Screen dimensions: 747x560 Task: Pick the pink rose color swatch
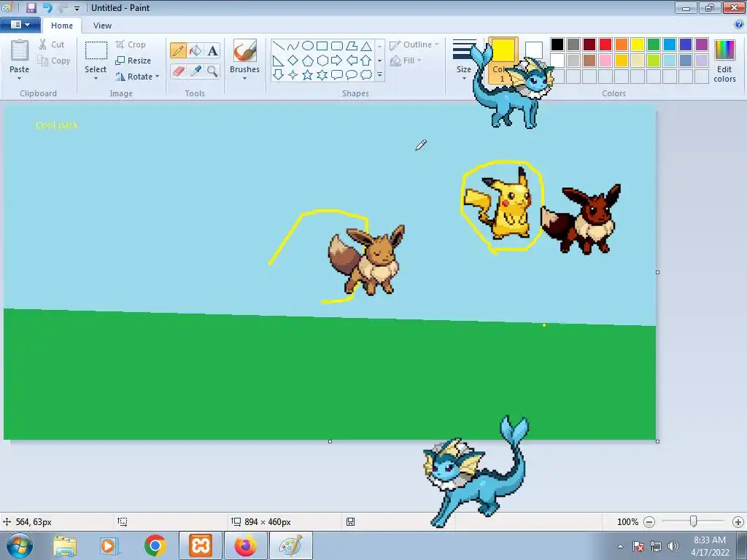pyautogui.click(x=605, y=61)
